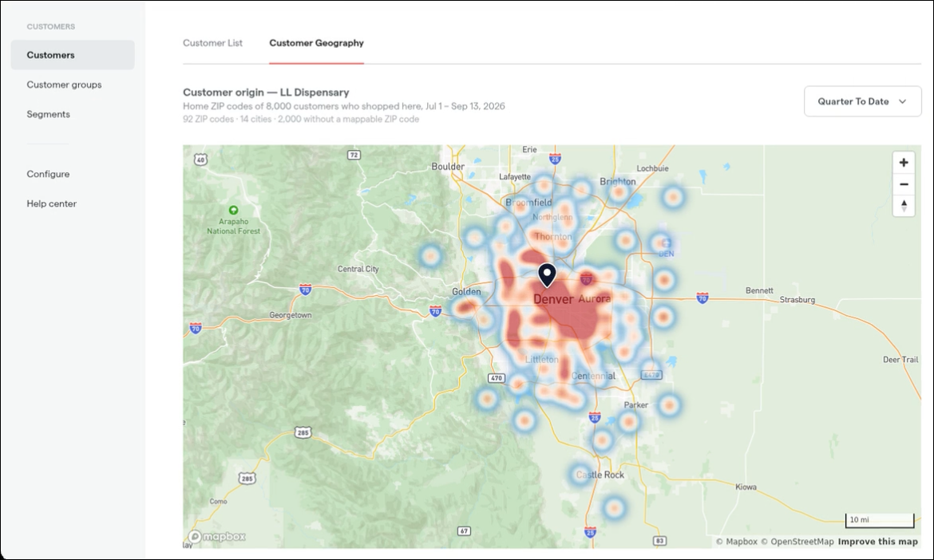Viewport: 934px width, 560px height.
Task: Click the Lochbuie map label
Action: tap(652, 168)
